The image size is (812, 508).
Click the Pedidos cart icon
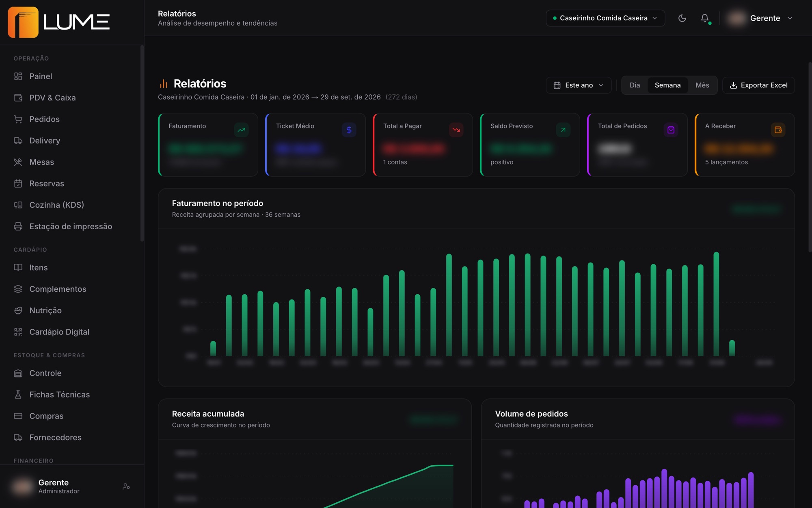tap(18, 119)
